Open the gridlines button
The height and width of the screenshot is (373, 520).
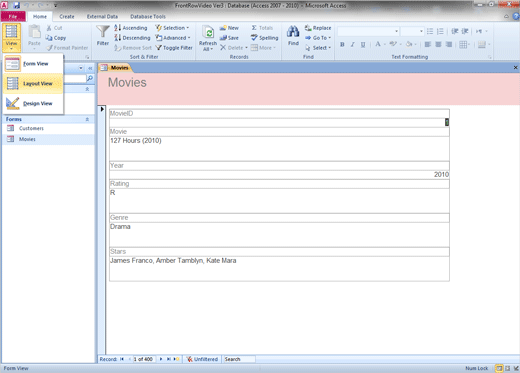[x=465, y=44]
